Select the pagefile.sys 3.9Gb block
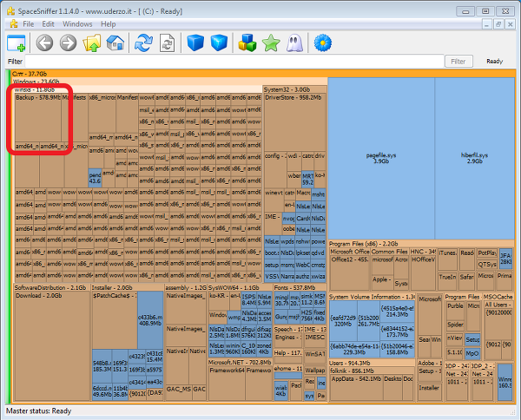The image size is (521, 420). point(381,159)
